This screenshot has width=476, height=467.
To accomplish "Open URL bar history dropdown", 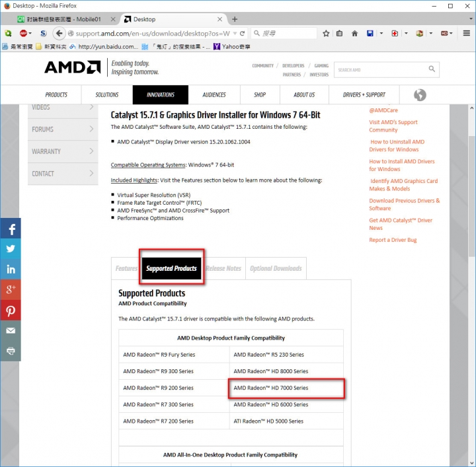I will [x=235, y=33].
